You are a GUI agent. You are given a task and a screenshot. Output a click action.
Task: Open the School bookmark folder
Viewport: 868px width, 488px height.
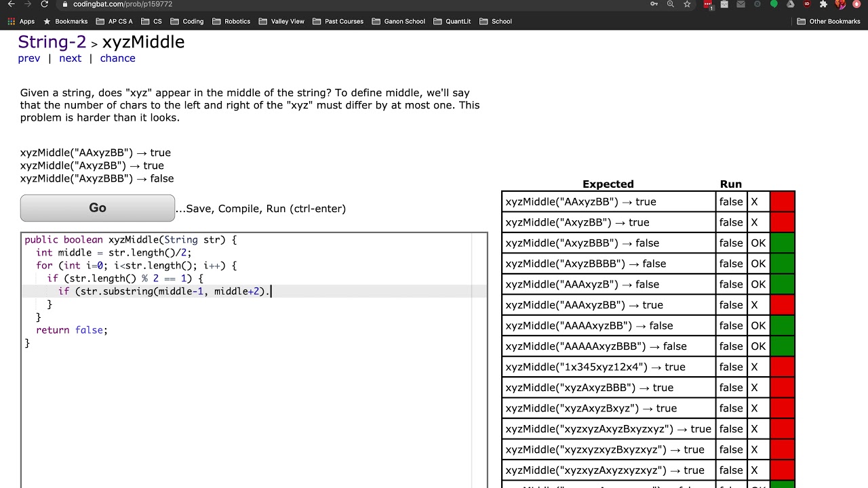495,21
